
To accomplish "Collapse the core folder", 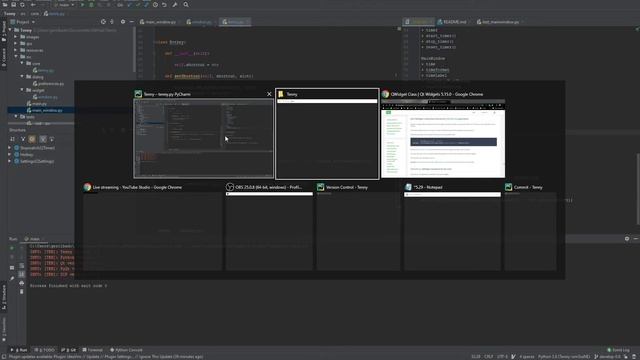I will (x=22, y=64).
